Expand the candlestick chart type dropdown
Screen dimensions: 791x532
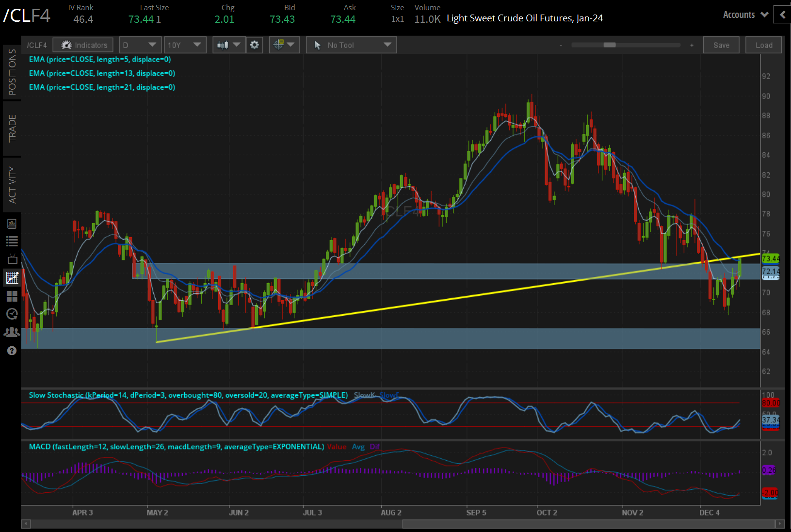[x=228, y=45]
